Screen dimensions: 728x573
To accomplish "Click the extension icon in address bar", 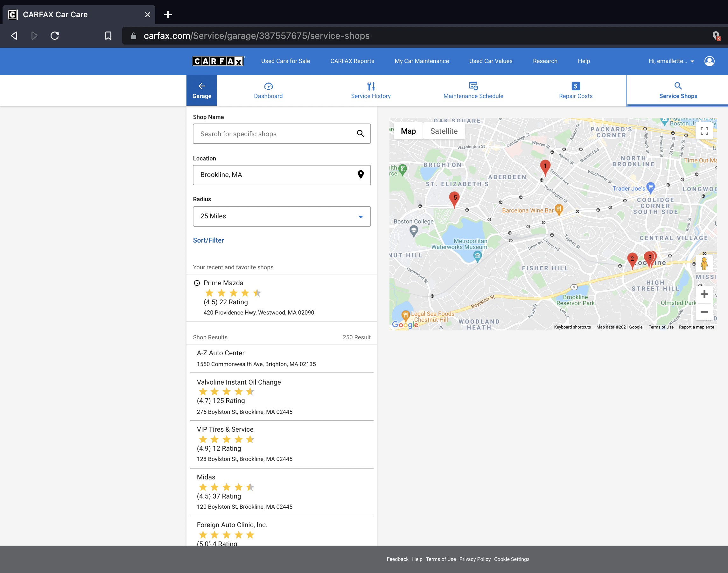I will pos(716,36).
